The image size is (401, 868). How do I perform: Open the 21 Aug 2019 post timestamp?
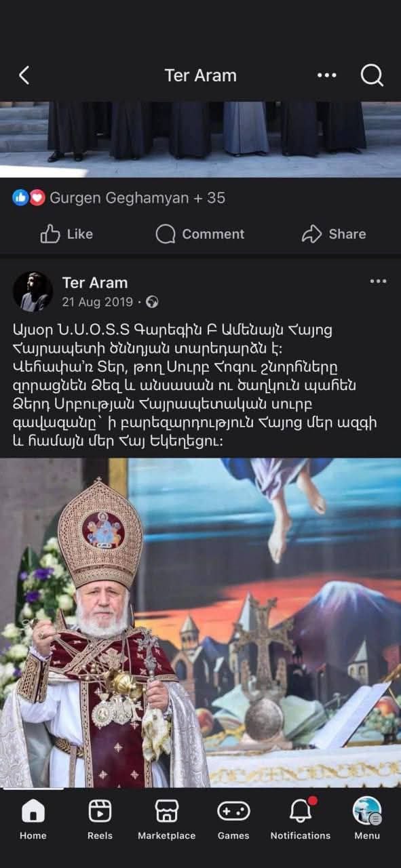(98, 302)
